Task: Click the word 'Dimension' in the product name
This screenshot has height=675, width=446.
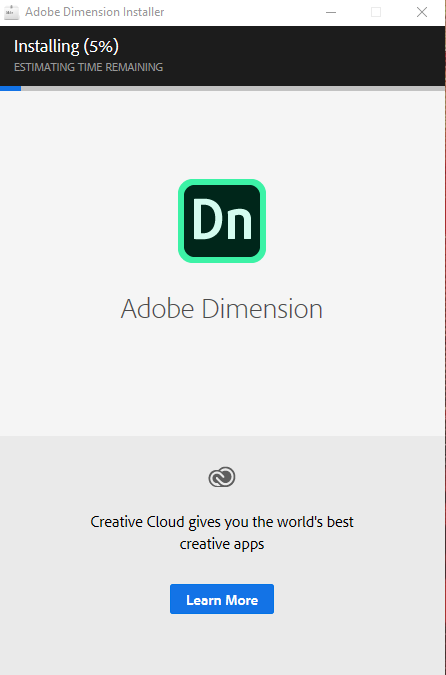Action: click(x=262, y=309)
